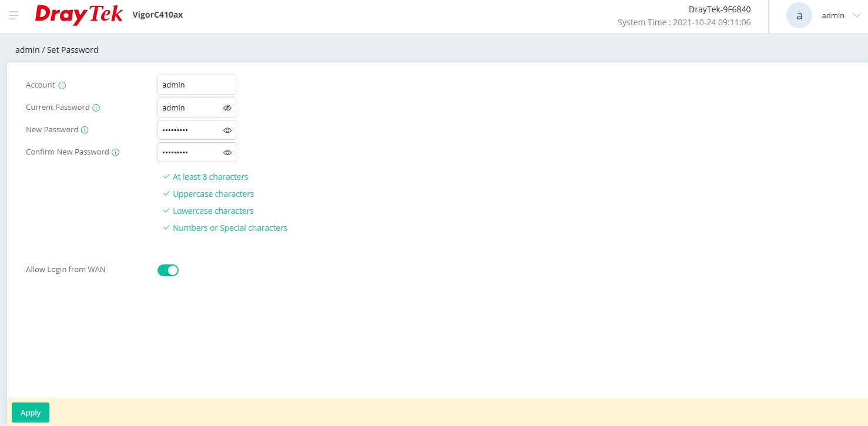Click the DrayTek logo
The width and height of the screenshot is (868, 426).
click(79, 15)
